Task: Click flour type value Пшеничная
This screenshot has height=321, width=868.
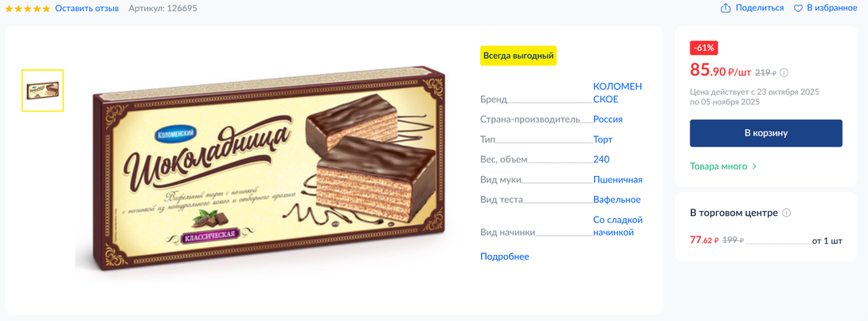Action: [618, 179]
